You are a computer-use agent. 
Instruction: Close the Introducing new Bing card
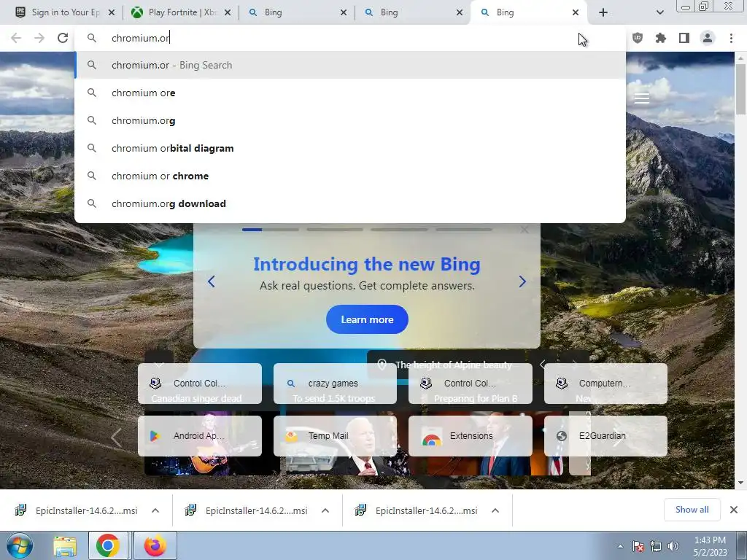point(525,230)
